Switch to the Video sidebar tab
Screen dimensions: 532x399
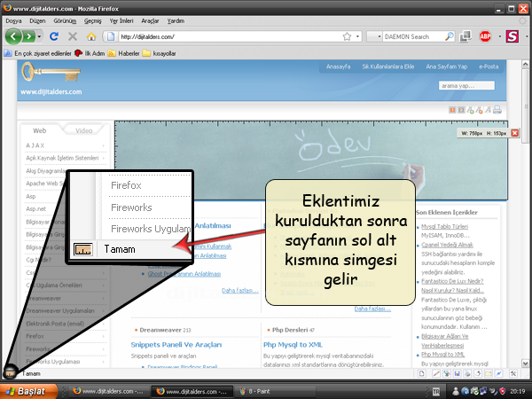click(83, 130)
